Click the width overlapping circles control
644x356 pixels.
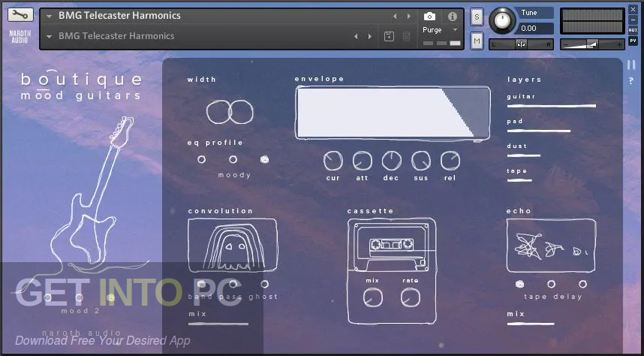coord(230,112)
